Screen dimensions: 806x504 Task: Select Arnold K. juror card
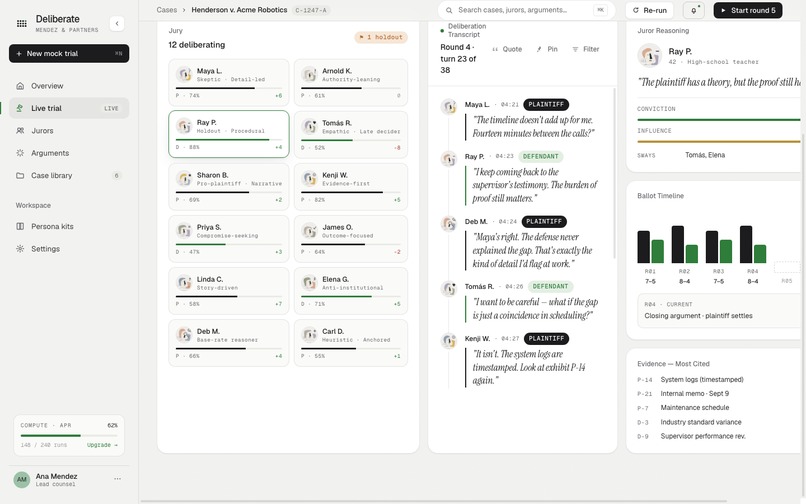pyautogui.click(x=351, y=82)
